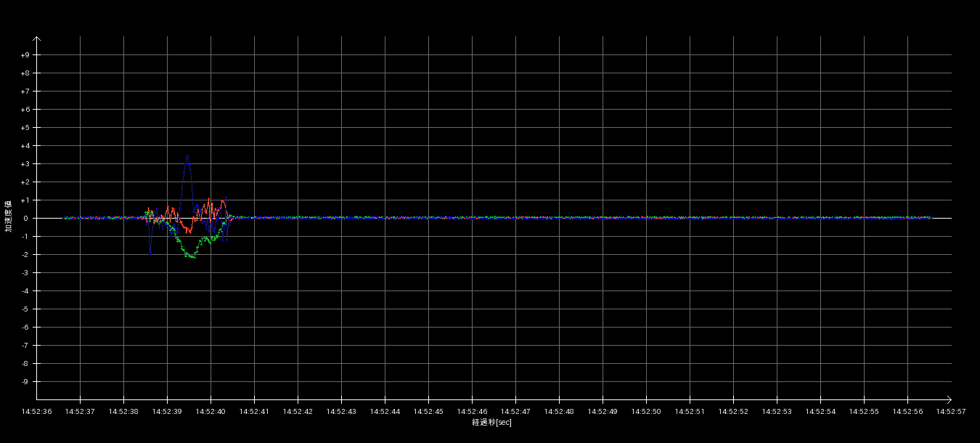The width and height of the screenshot is (980, 443).
Task: Click the +9 Y-axis label
Action: coord(25,55)
